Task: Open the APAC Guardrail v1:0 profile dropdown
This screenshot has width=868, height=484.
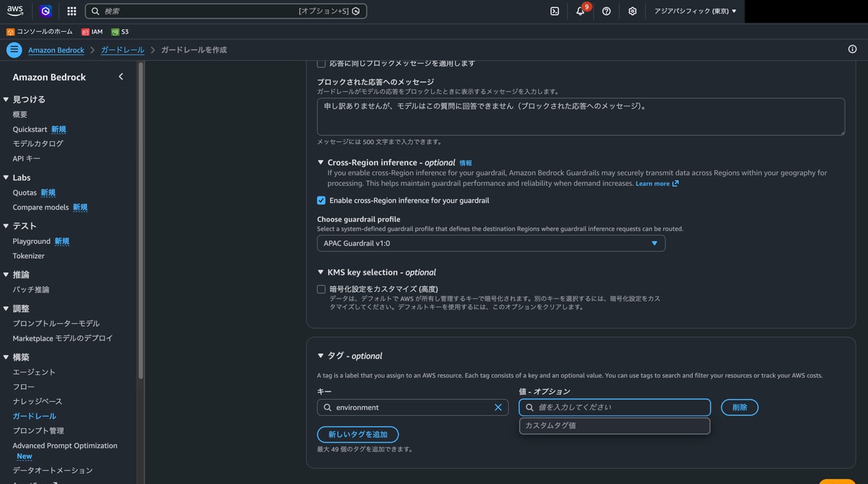Action: click(x=491, y=243)
